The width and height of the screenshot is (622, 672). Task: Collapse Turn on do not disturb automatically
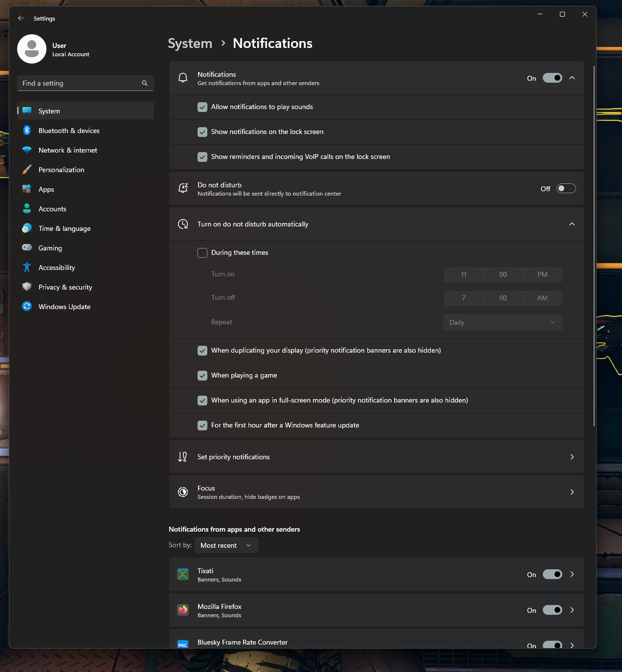(572, 224)
